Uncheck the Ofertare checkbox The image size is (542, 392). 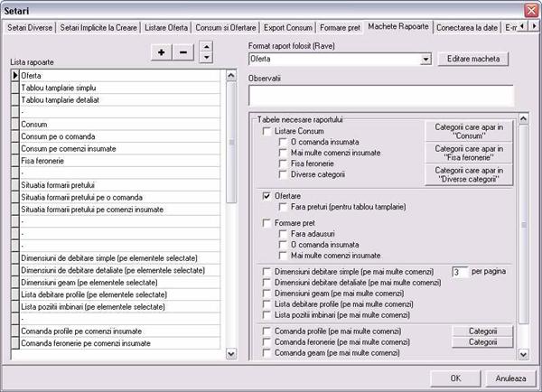point(266,196)
